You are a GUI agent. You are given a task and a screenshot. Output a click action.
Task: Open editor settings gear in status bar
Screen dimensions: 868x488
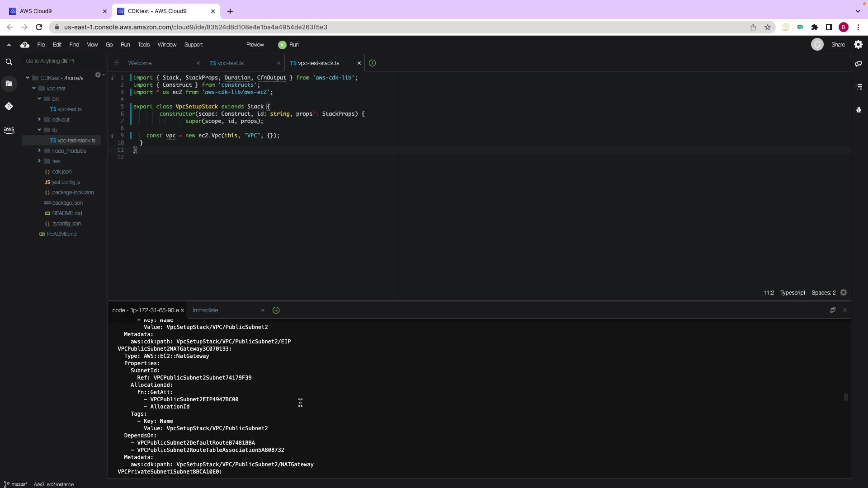844,293
